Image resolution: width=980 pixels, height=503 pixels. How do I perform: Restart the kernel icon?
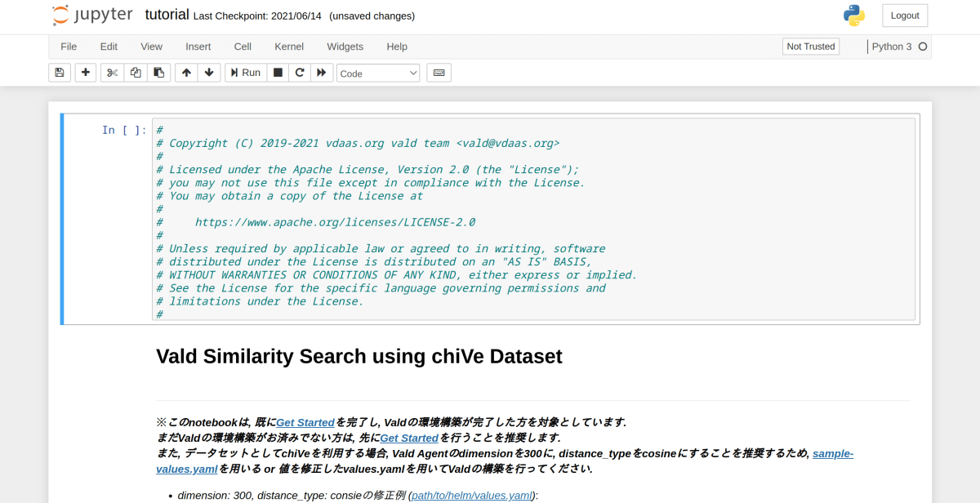(300, 73)
